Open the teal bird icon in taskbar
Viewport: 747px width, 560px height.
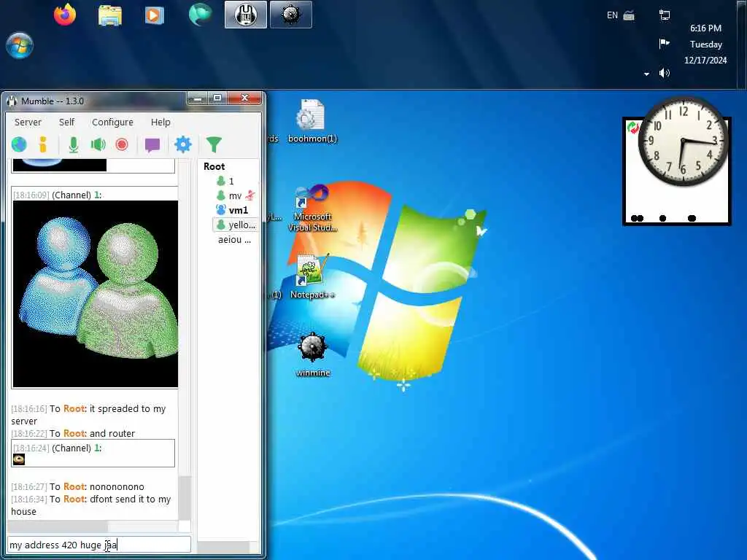[x=200, y=15]
